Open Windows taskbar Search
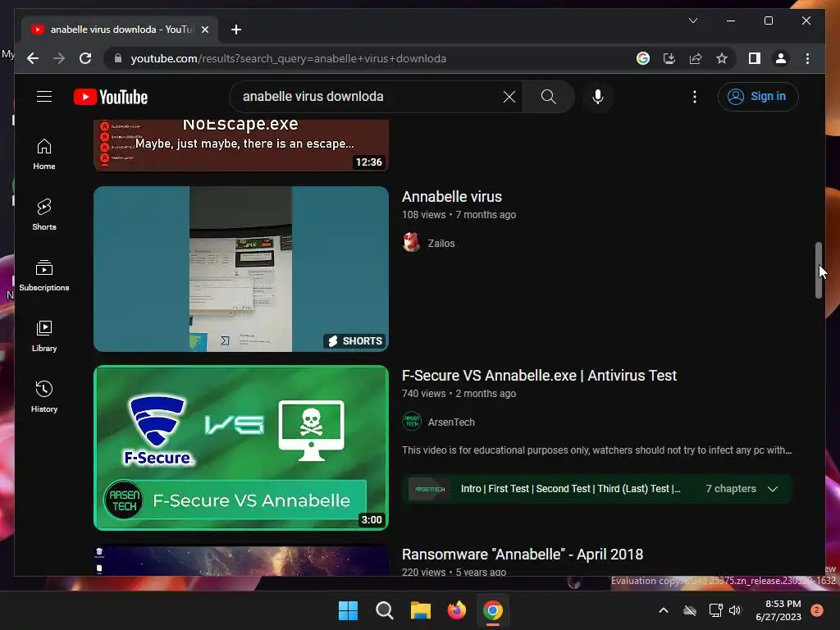The height and width of the screenshot is (630, 840). click(384, 610)
